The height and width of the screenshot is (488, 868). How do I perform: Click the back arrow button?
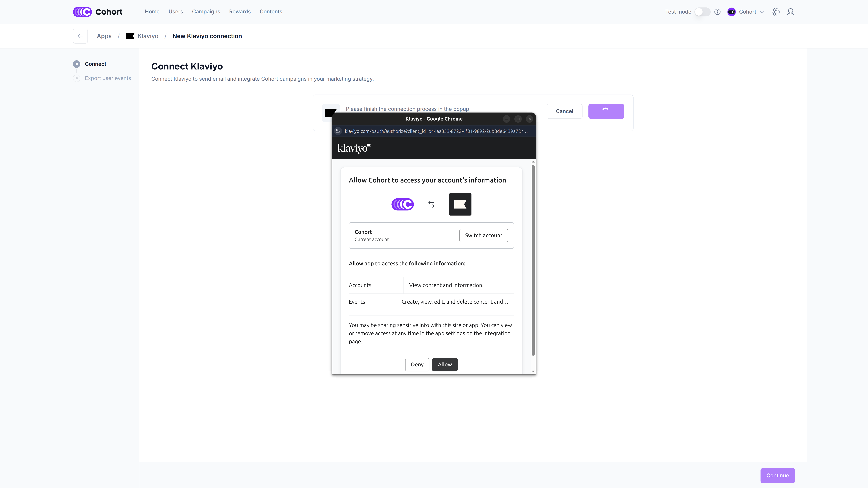tap(80, 36)
